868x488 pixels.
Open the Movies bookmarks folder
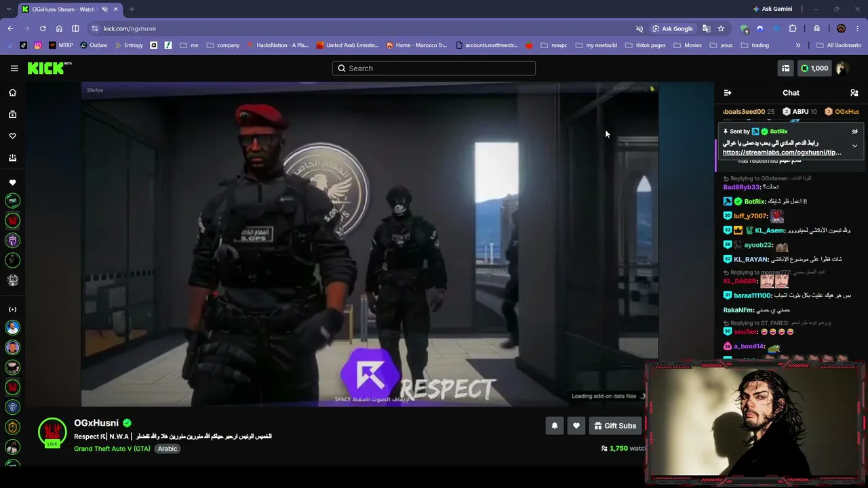click(x=687, y=45)
